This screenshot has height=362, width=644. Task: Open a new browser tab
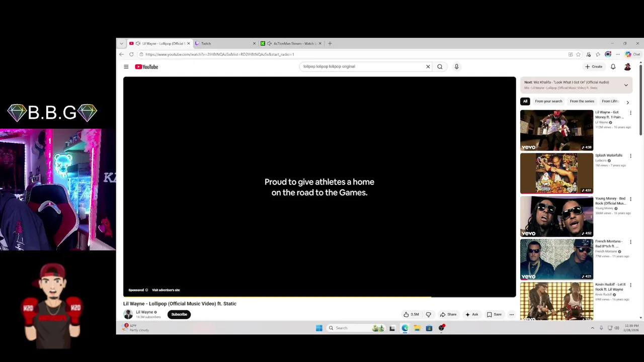(330, 43)
